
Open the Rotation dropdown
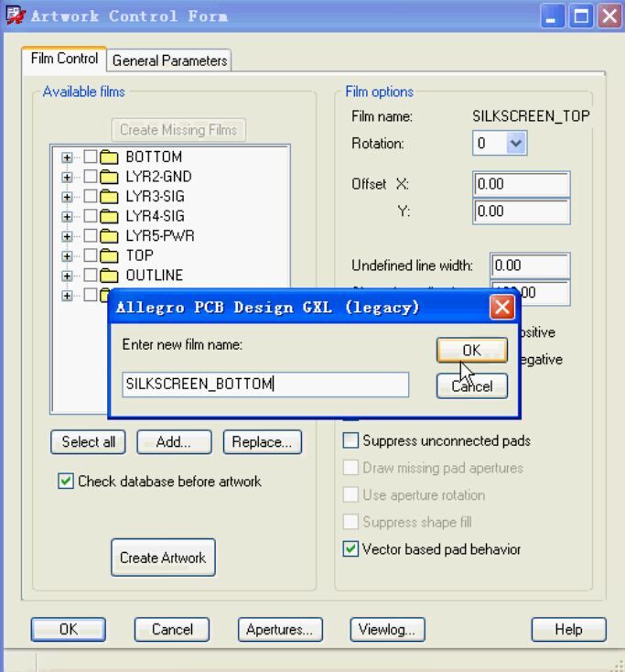(x=515, y=143)
